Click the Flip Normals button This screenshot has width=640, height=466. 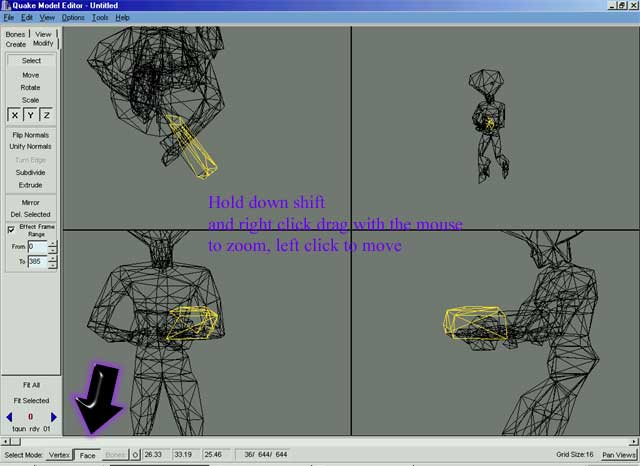[31, 134]
